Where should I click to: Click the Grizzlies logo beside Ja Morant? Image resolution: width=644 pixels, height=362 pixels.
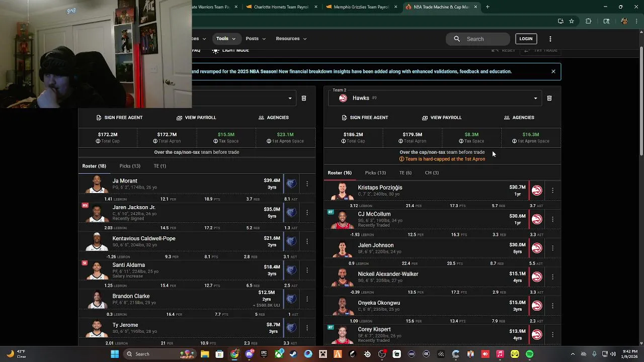(x=291, y=184)
